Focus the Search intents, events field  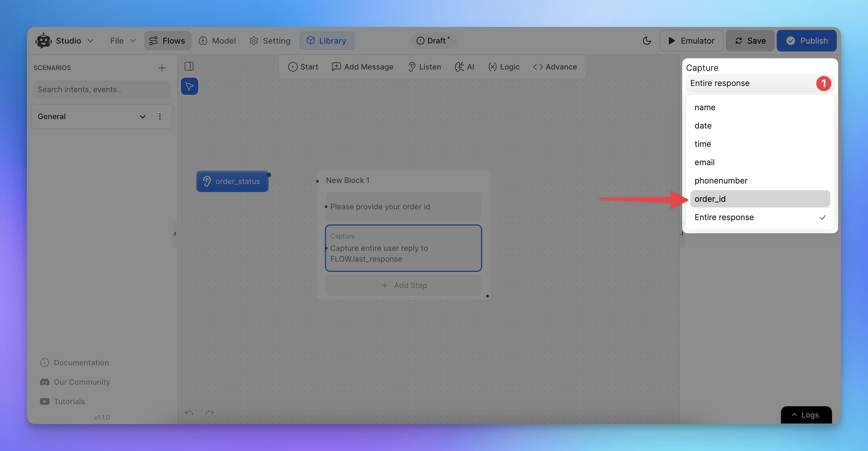tap(102, 89)
